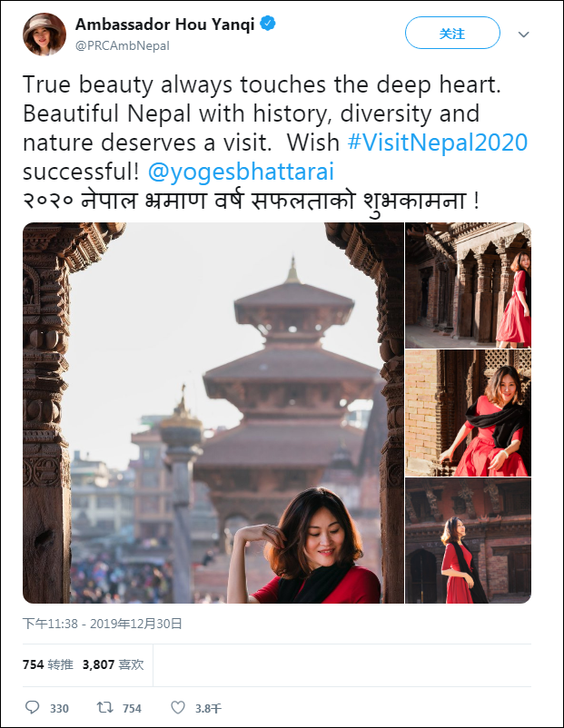The image size is (564, 728).
Task: Open Hou Yanqi's profile avatar
Action: [45, 34]
